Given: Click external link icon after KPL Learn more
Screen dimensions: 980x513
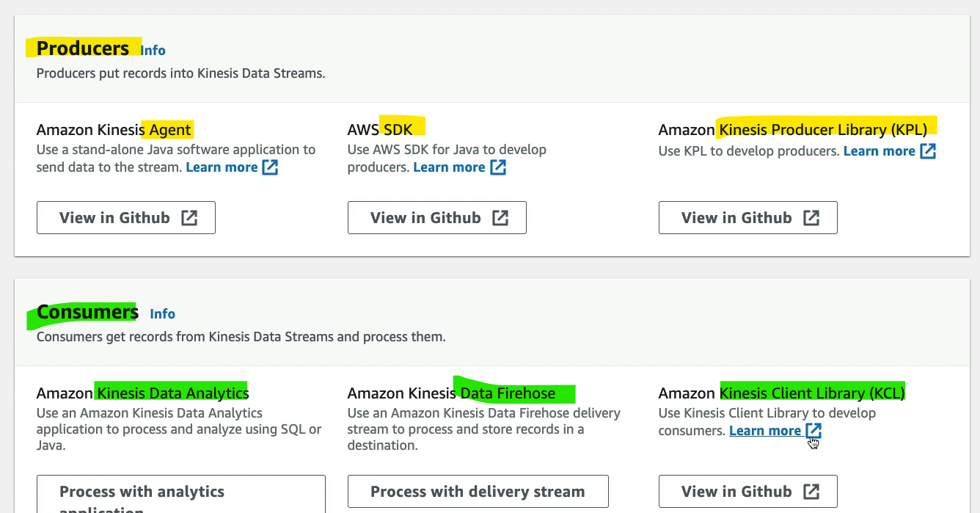Looking at the screenshot, I should point(928,151).
